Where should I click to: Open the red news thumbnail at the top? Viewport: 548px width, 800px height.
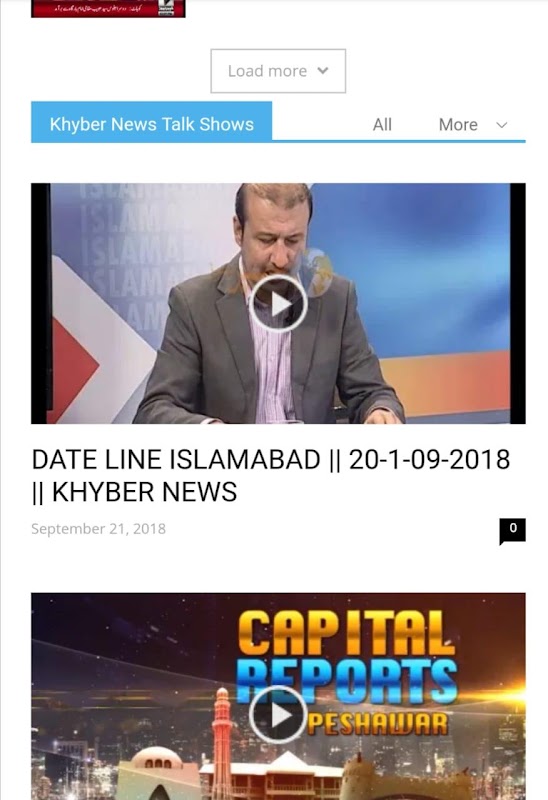click(108, 9)
